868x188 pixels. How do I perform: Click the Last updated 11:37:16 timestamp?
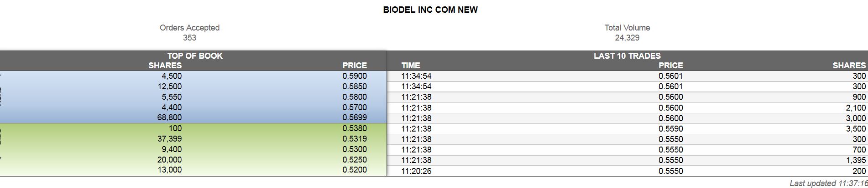tap(828, 183)
